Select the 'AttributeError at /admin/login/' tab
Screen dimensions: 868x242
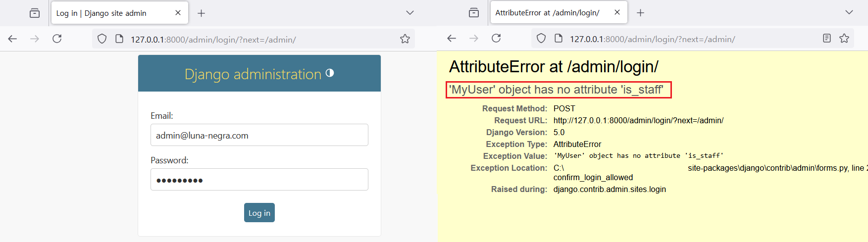click(x=547, y=13)
